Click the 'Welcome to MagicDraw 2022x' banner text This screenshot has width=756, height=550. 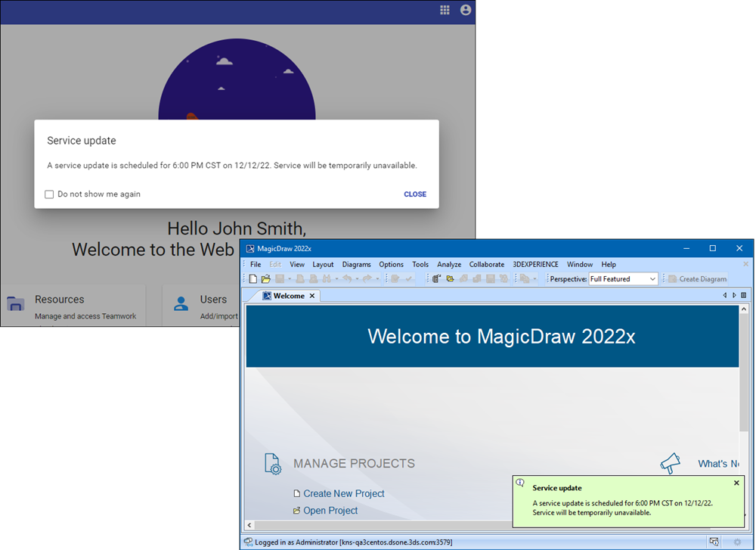[501, 336]
